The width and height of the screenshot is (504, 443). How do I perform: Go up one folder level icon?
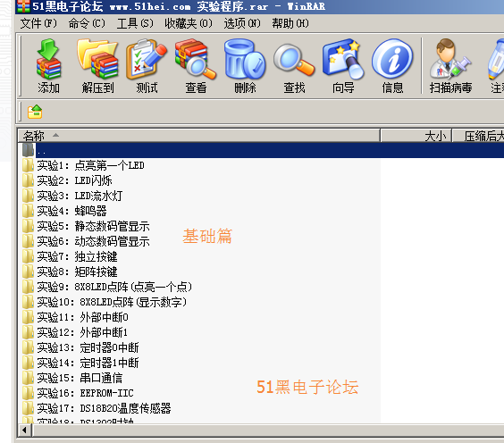click(35, 112)
